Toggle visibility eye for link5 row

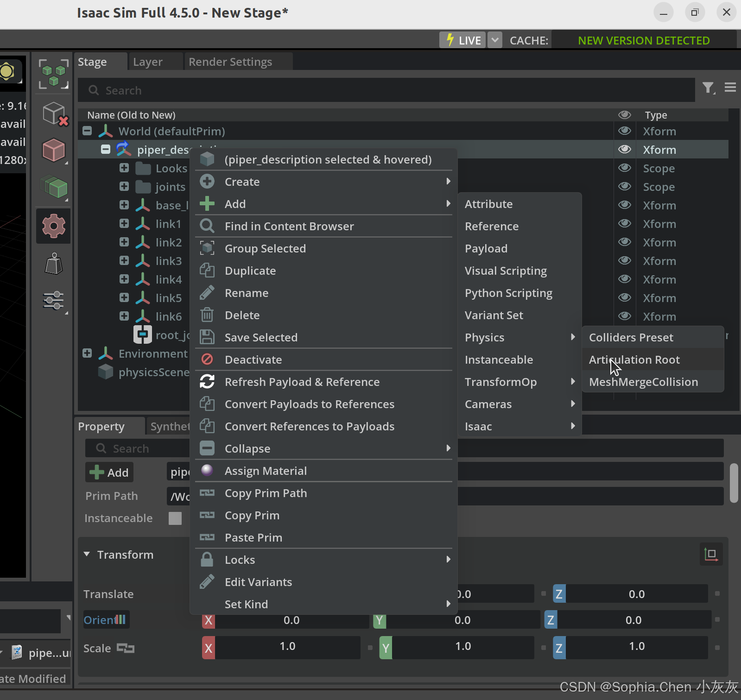(625, 298)
